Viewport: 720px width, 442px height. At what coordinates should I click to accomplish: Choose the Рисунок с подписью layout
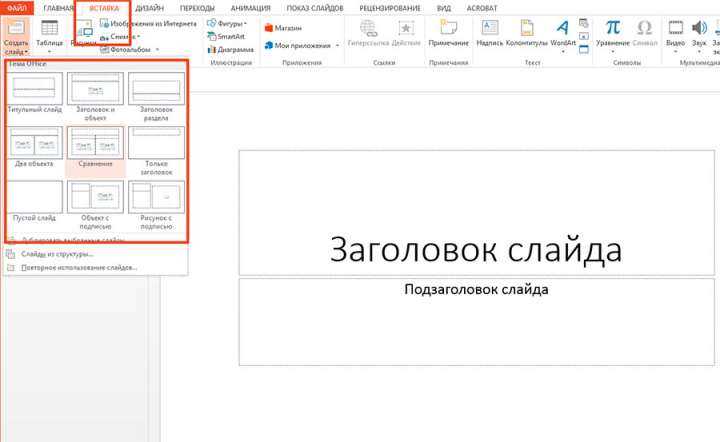(x=156, y=205)
